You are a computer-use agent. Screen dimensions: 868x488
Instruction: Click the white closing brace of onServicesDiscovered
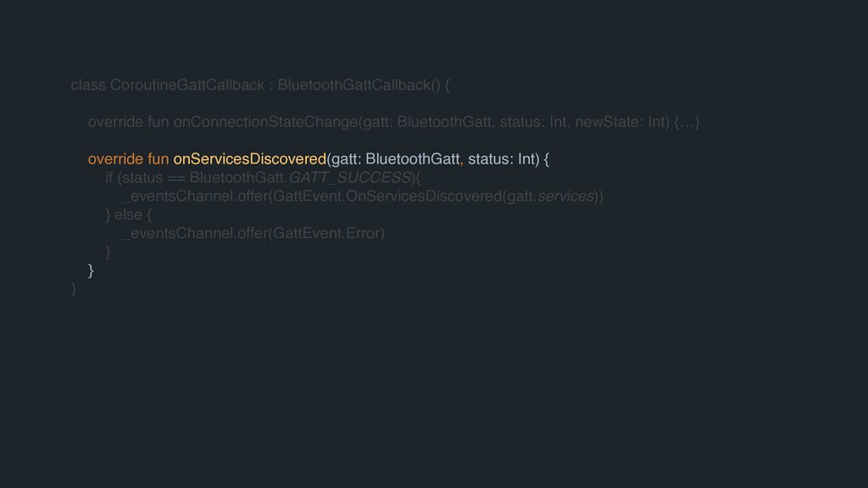pyautogui.click(x=91, y=270)
